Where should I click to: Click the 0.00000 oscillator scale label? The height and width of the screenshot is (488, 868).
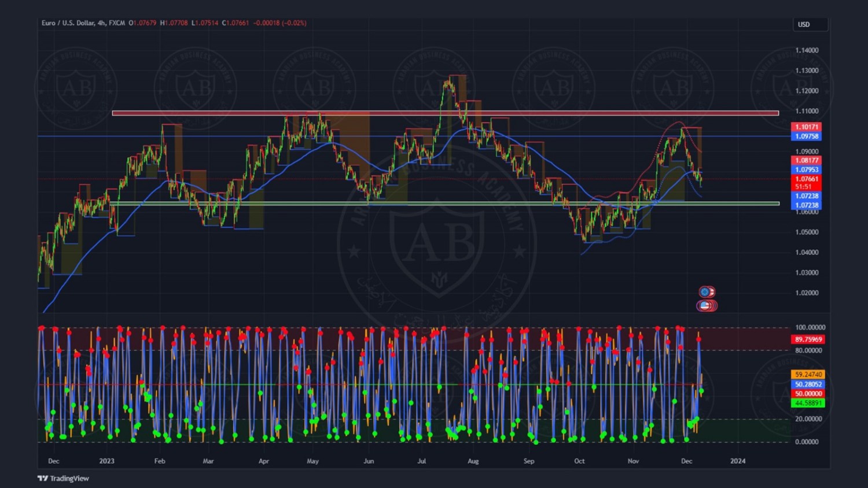tap(807, 442)
